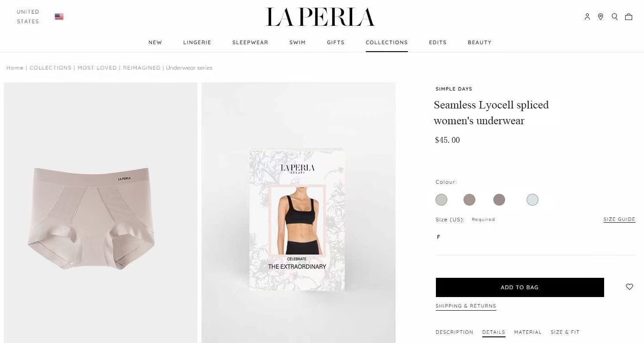Switch to the DESCRIPTION tab
Image resolution: width=644 pixels, height=343 pixels.
pos(454,332)
